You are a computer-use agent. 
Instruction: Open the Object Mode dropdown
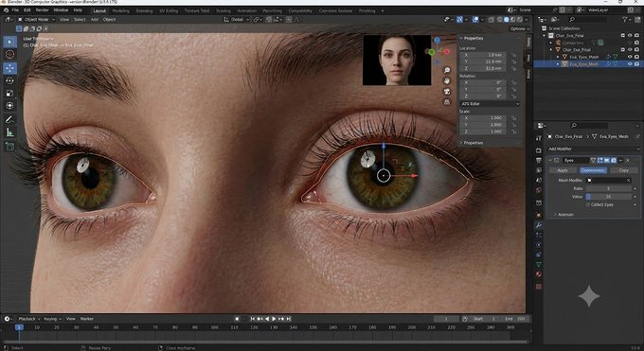point(36,19)
